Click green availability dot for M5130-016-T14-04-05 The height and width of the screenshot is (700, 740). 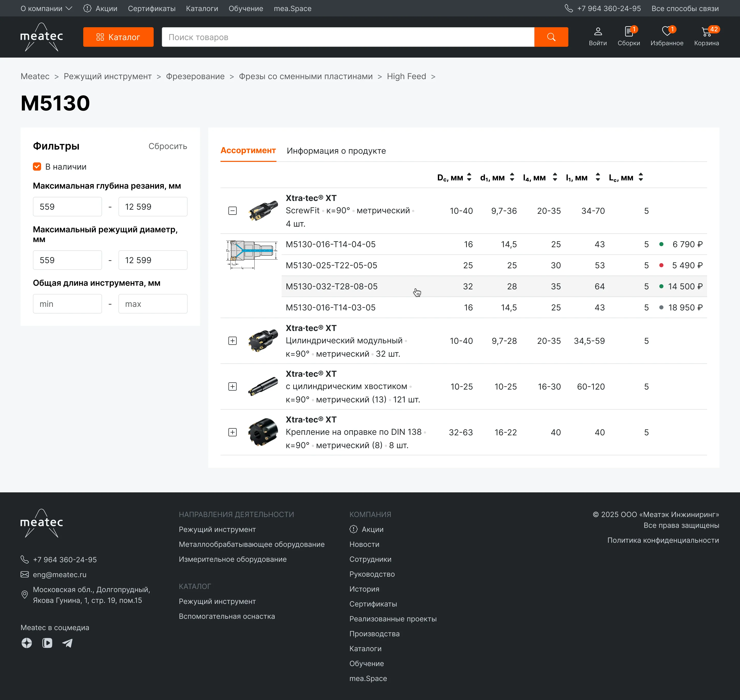click(x=661, y=244)
